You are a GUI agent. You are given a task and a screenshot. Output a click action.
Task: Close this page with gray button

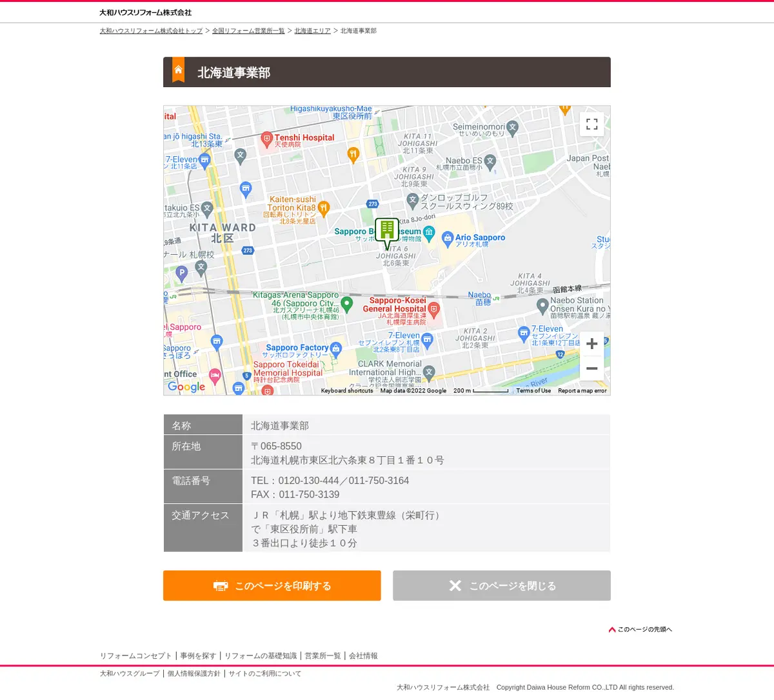point(502,586)
